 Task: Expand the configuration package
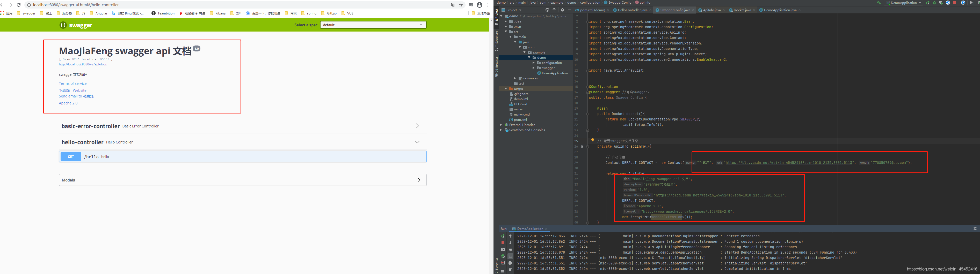point(534,63)
